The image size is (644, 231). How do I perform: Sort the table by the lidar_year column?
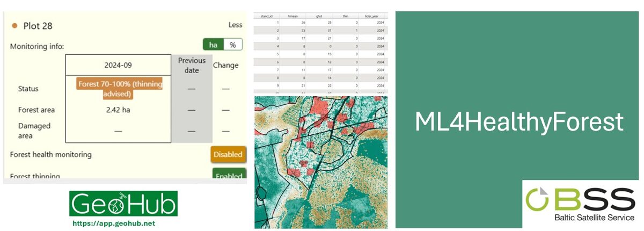[372, 17]
